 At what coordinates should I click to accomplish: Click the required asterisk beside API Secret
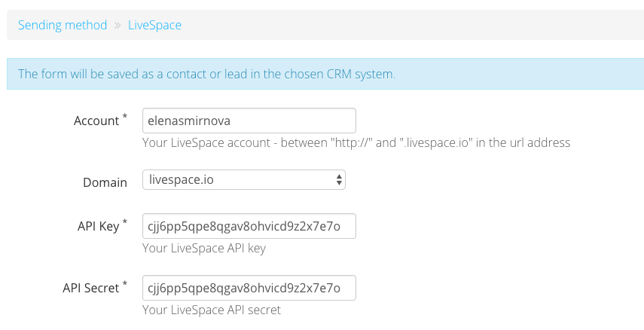(x=125, y=283)
